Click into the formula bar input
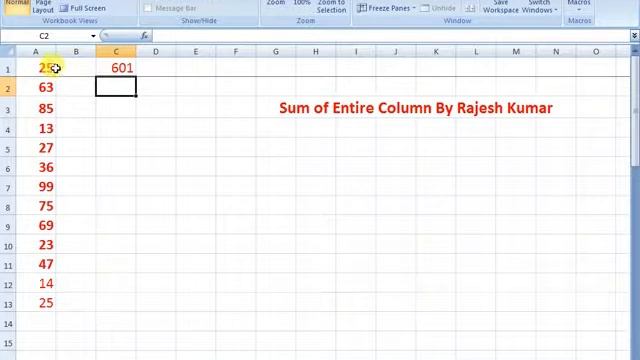Viewport: 640px width, 360px height. click(391, 36)
